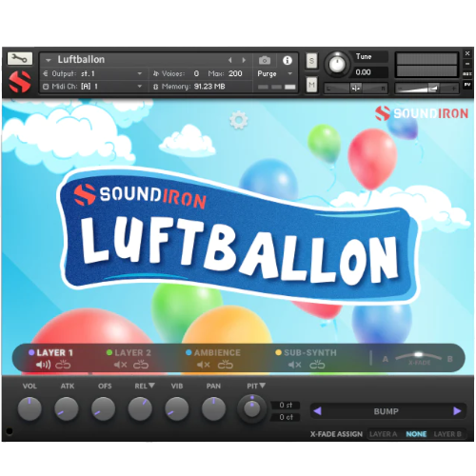This screenshot has width=476, height=476.
Task: Click the PIT knob
Action: [x=252, y=408]
